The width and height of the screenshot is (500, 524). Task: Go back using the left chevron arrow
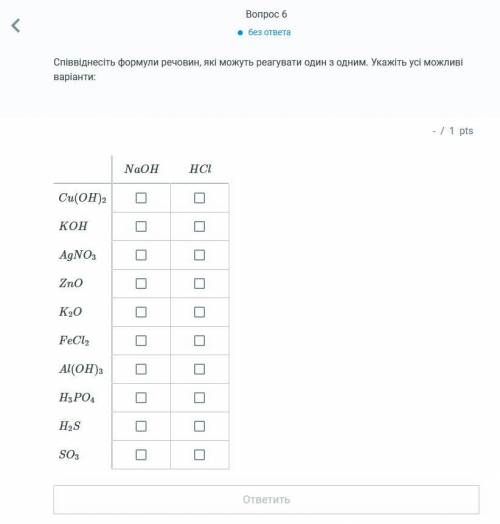click(x=16, y=26)
